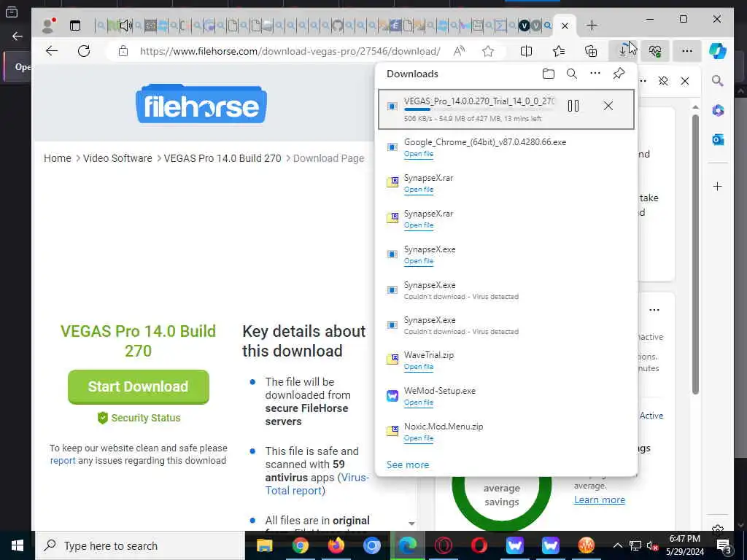View site information lock icon
The height and width of the screenshot is (560, 747).
point(123,51)
